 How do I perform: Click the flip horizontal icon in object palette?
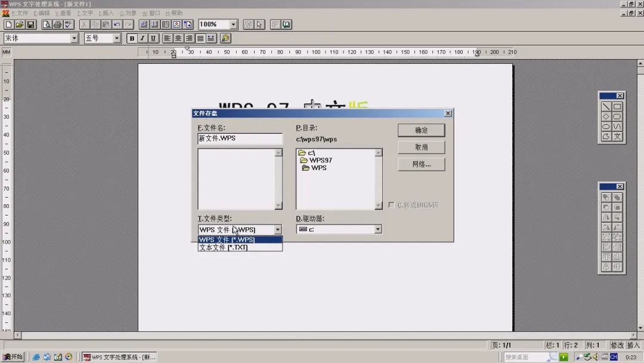pos(606,217)
